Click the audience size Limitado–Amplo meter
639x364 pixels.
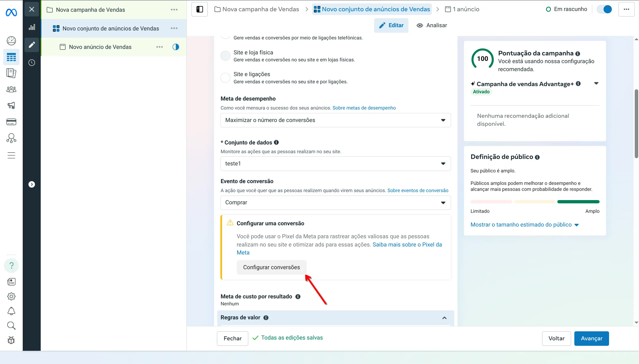click(x=535, y=202)
